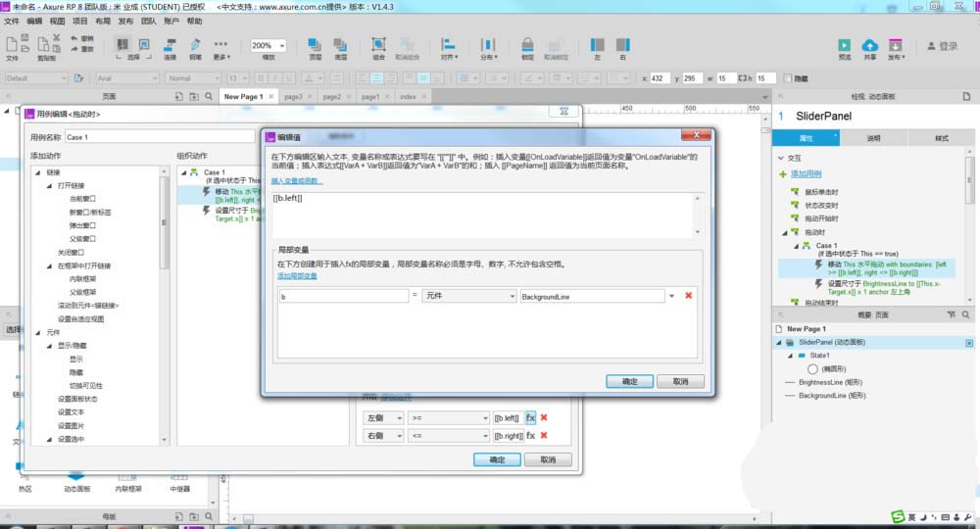Toggle the SliderPanel view indicator in the Outline

click(969, 343)
